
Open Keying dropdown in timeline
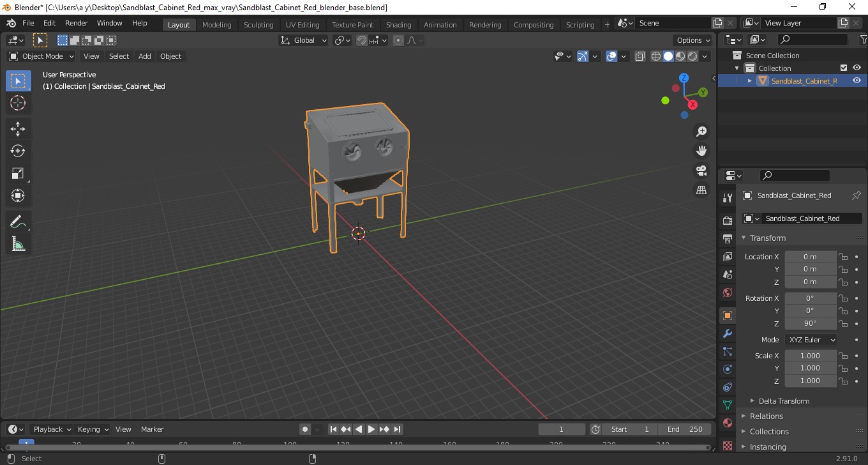tap(93, 429)
